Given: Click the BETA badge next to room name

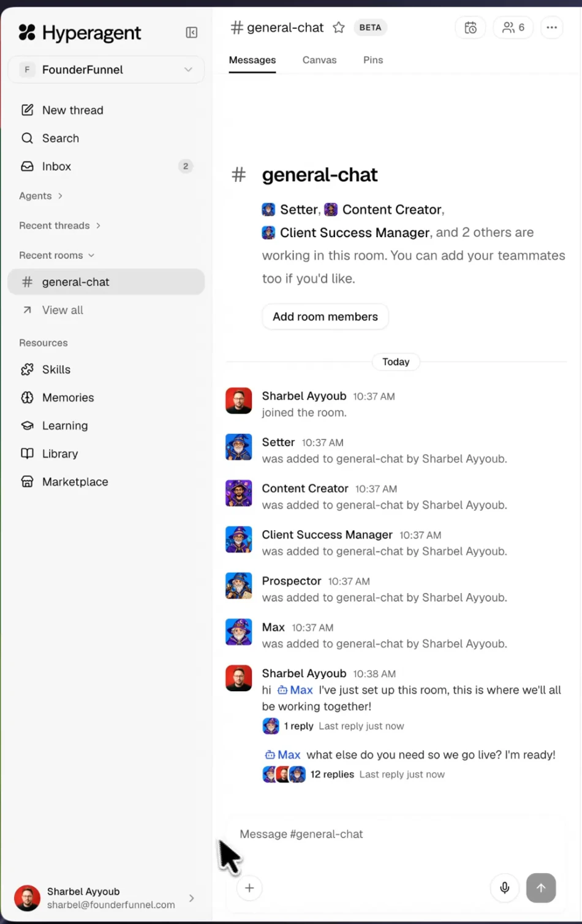Looking at the screenshot, I should 370,28.
